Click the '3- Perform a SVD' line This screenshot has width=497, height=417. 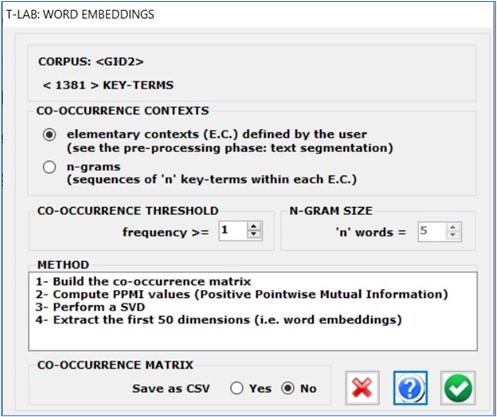coord(90,307)
